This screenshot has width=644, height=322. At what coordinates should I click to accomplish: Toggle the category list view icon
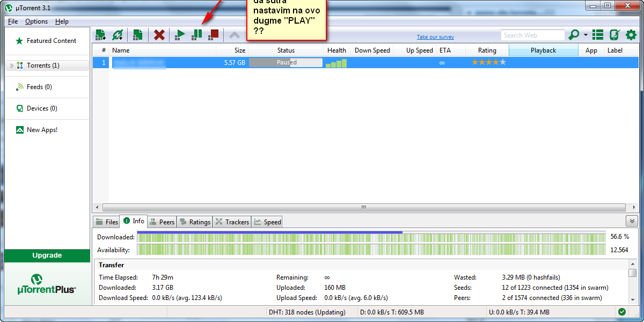click(x=597, y=35)
